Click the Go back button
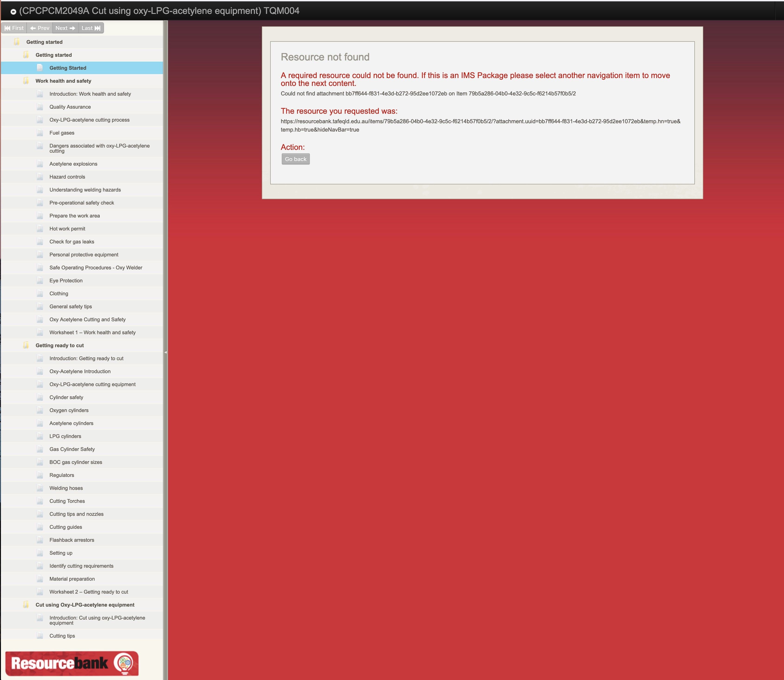The height and width of the screenshot is (680, 784). (295, 159)
